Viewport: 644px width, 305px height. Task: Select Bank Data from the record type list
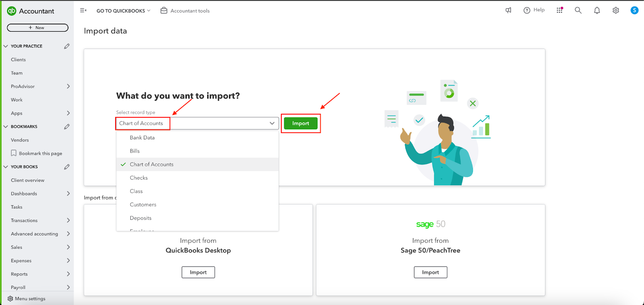[x=198, y=137]
